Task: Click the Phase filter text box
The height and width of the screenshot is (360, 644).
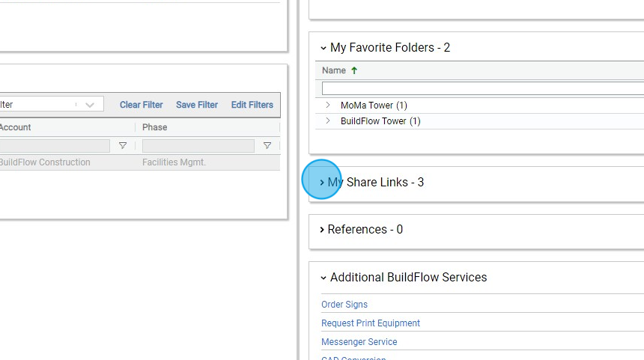Action: (198, 146)
